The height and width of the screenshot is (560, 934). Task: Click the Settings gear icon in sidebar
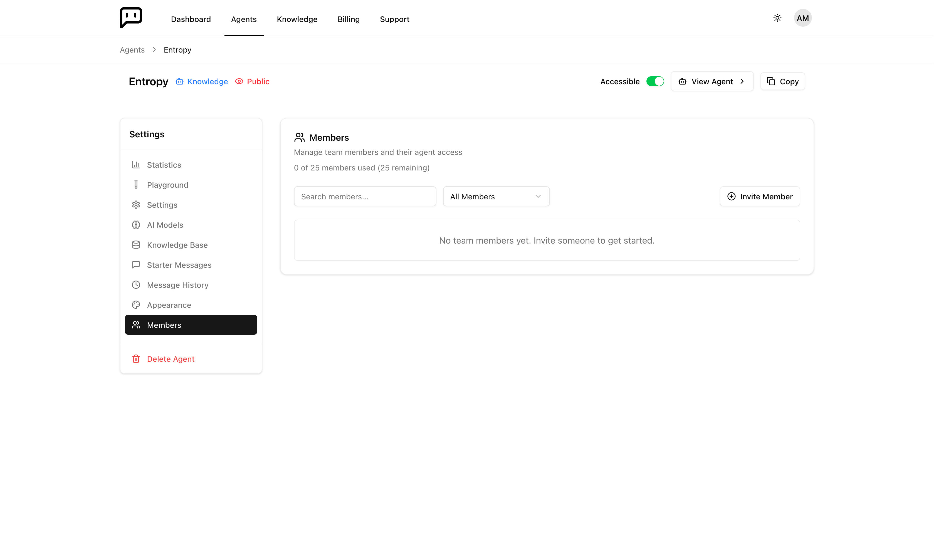coord(136,205)
